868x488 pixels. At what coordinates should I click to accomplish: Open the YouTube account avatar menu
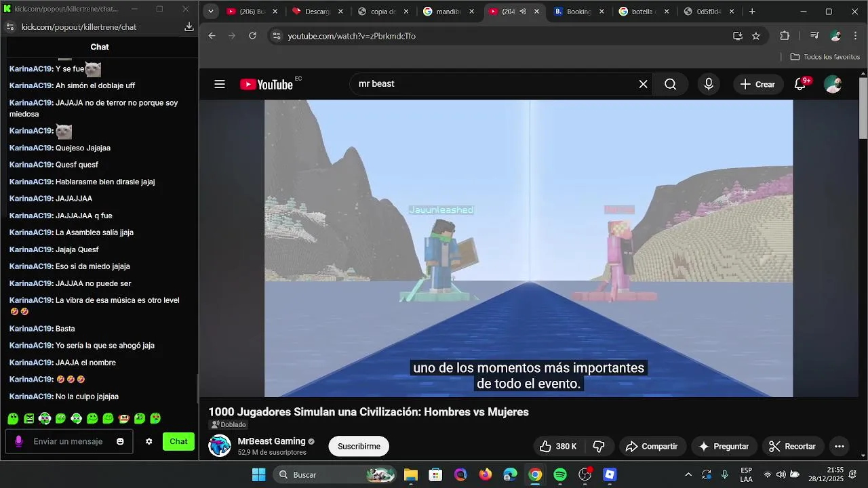pyautogui.click(x=833, y=84)
